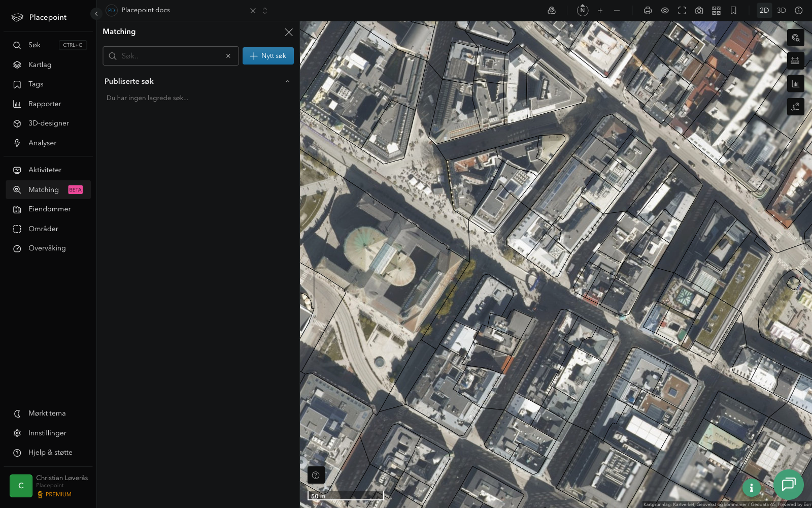Collapse the Publiserte søk section

coord(287,81)
